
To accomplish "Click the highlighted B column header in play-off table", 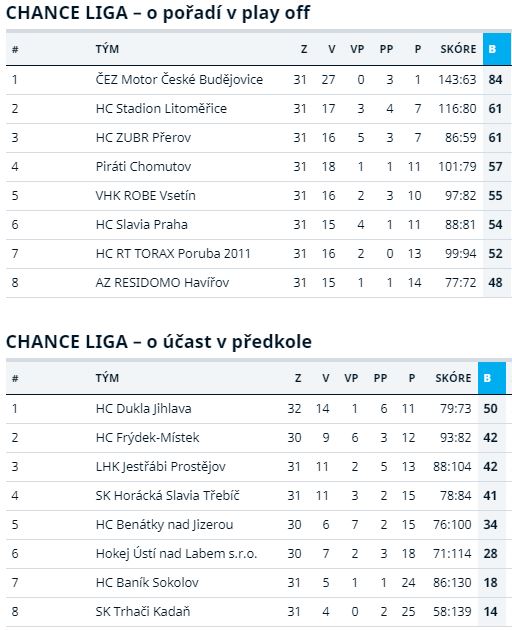I will click(497, 49).
